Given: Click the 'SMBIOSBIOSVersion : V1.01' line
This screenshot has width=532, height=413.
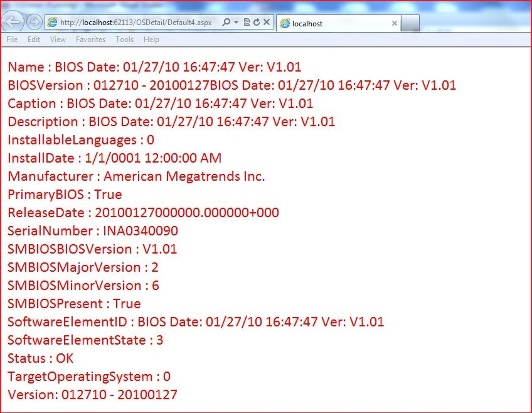Looking at the screenshot, I should pyautogui.click(x=92, y=249).
